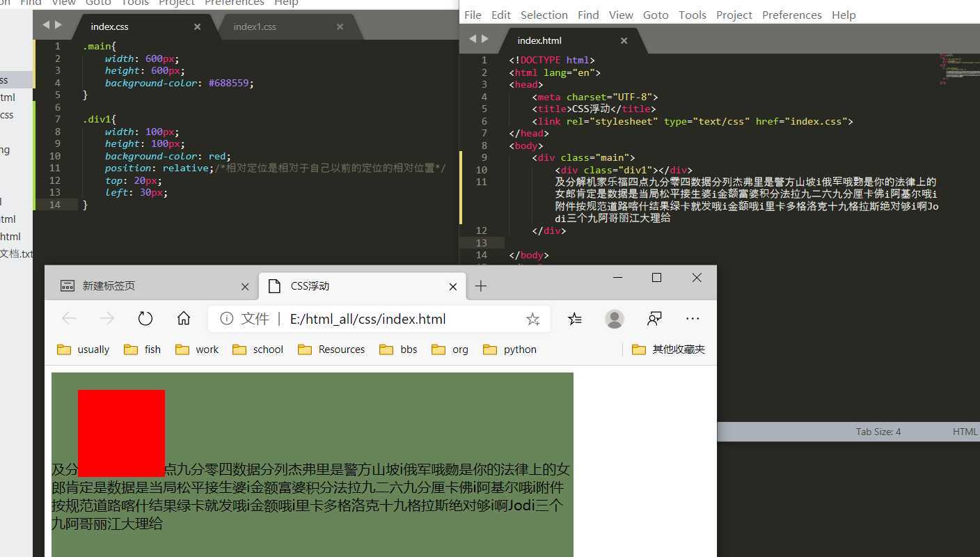
Task: Open Help menu in right Sublime window
Action: point(844,15)
